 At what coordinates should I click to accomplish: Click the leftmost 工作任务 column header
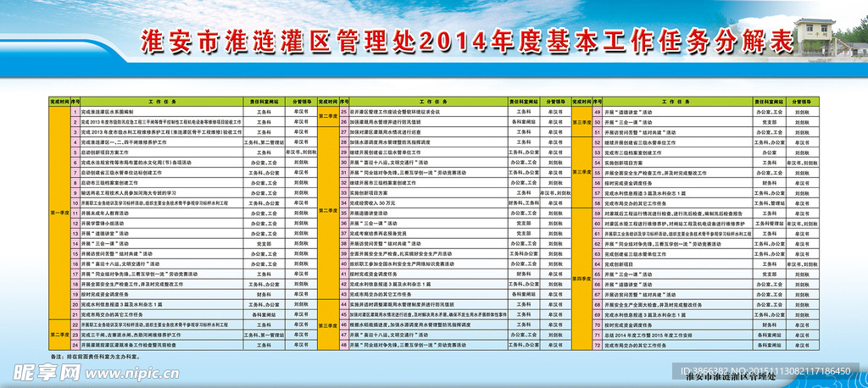[x=159, y=100]
